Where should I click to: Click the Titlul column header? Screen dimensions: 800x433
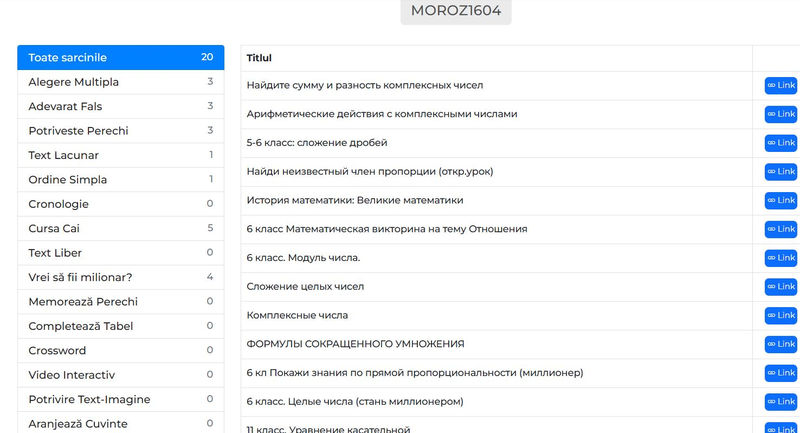click(259, 58)
